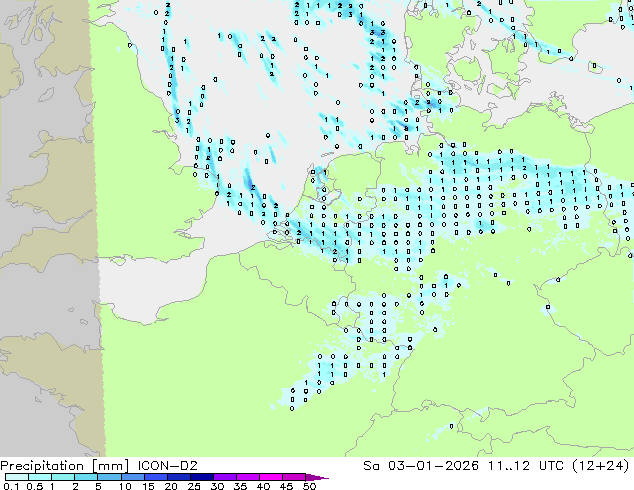
Task: Click the '40' legend scale value
Action: (x=263, y=486)
